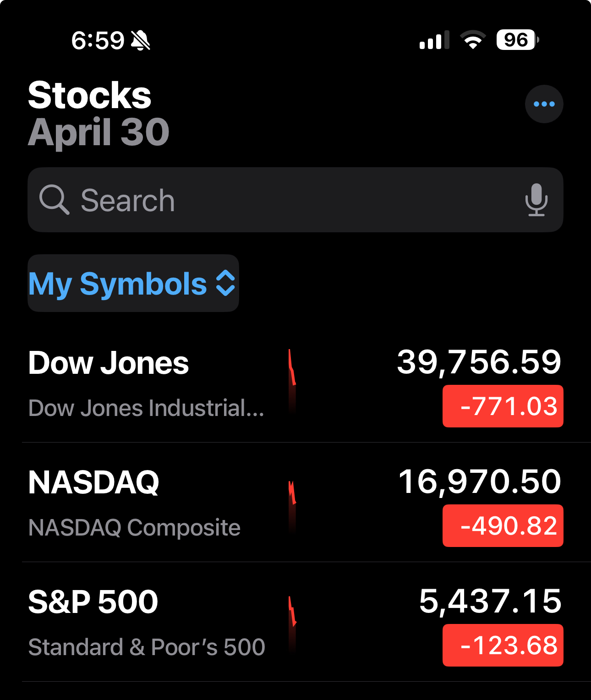Image resolution: width=591 pixels, height=700 pixels.
Task: Click the up-down chevrons beside My Symbols
Action: (x=225, y=283)
